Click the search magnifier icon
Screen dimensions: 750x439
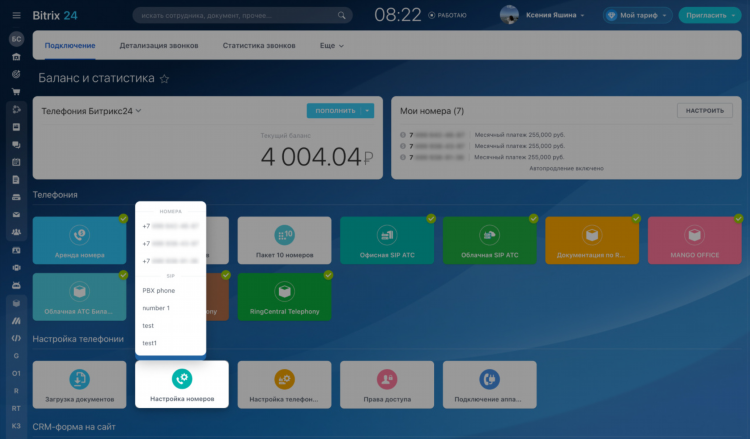pos(342,15)
